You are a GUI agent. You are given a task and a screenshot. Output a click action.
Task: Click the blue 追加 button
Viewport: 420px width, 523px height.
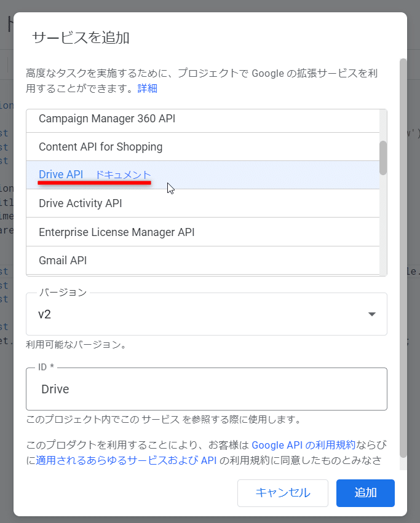click(365, 493)
